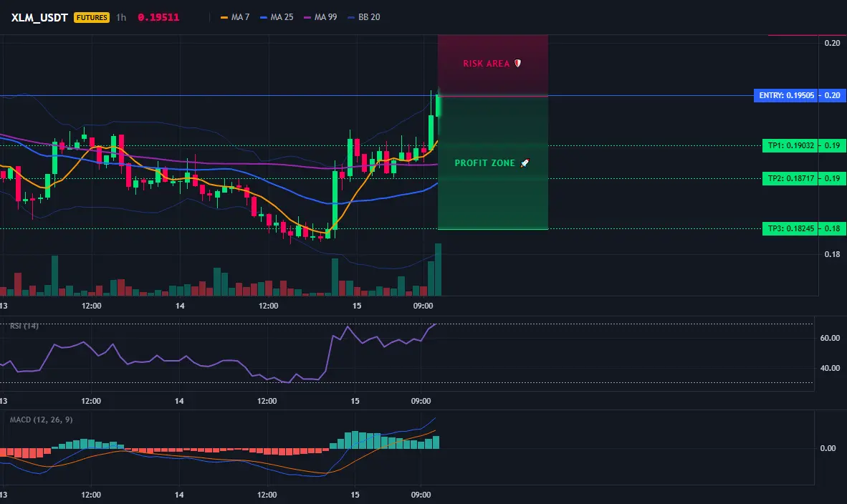847x504 pixels.
Task: Click the rocket icon beside PROFIT ZONE
Action: (x=525, y=163)
